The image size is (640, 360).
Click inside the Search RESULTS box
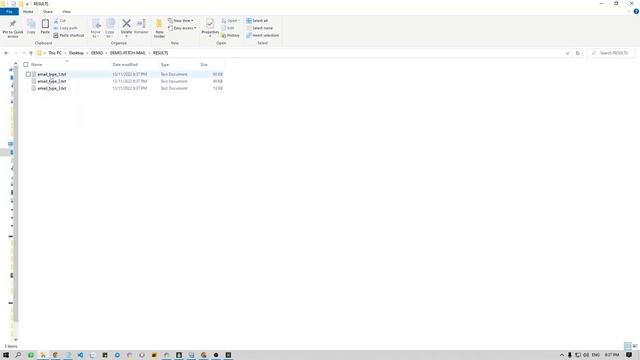coord(611,53)
